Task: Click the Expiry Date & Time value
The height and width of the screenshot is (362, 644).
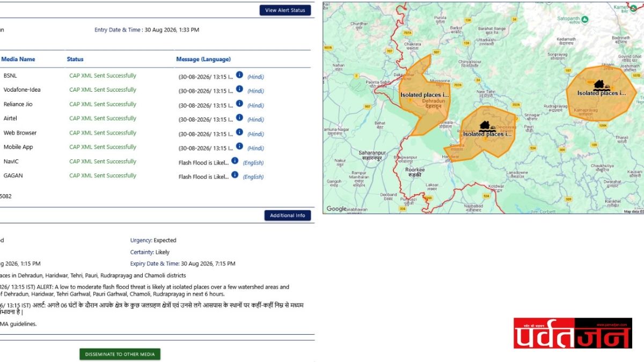Action: pyautogui.click(x=208, y=264)
